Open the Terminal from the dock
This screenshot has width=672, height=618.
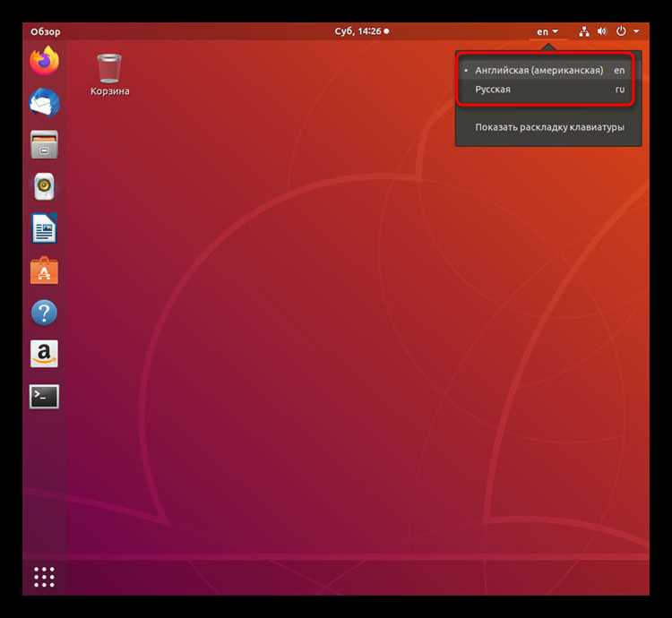click(x=44, y=396)
